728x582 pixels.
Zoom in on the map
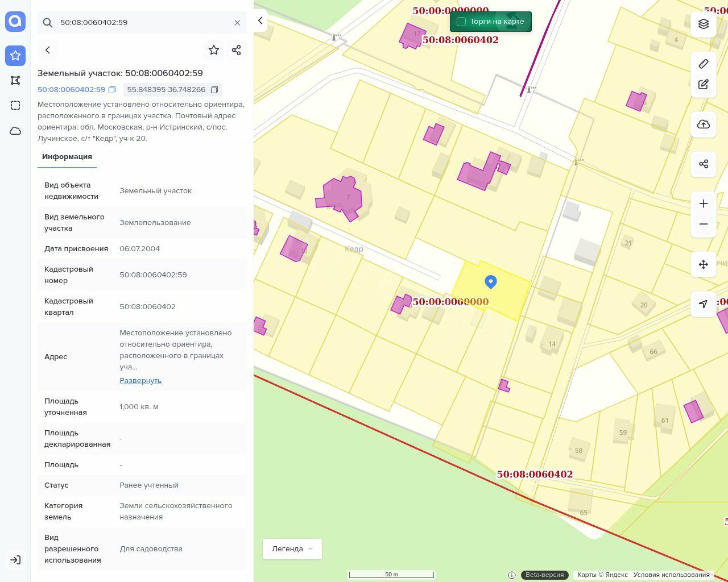click(704, 203)
